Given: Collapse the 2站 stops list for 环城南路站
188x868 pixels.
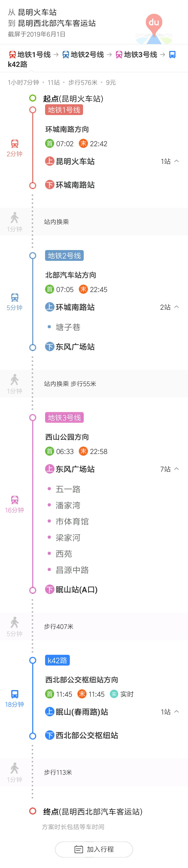Looking at the screenshot, I should pyautogui.click(x=177, y=307).
